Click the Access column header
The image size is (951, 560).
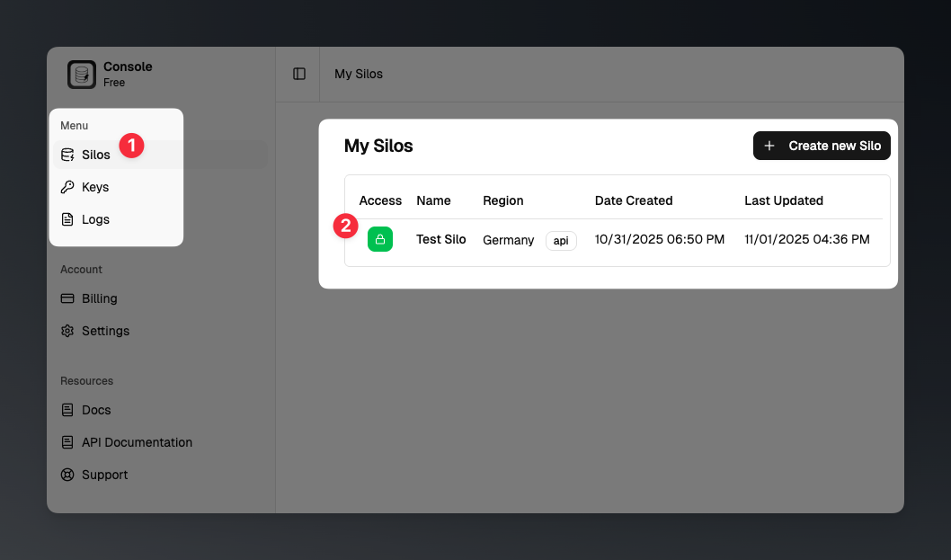coord(380,200)
